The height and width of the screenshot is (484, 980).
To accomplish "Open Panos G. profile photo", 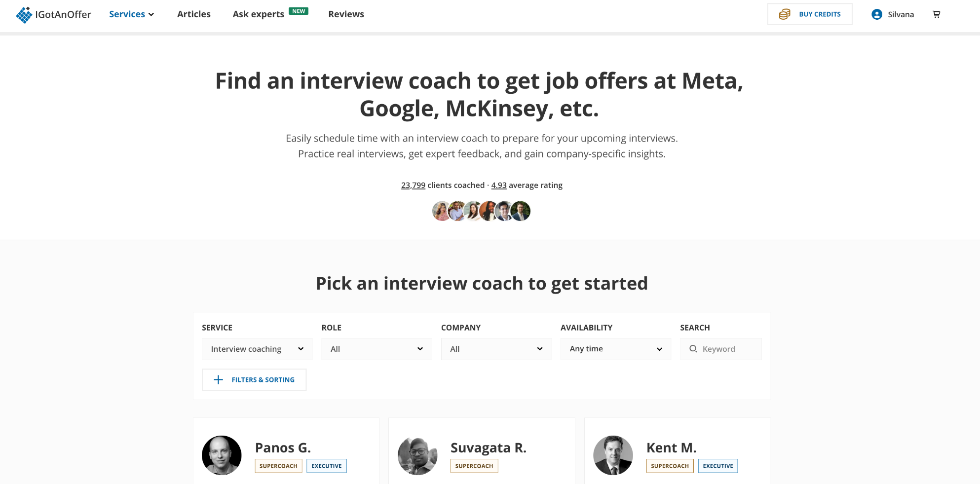I will point(222,455).
